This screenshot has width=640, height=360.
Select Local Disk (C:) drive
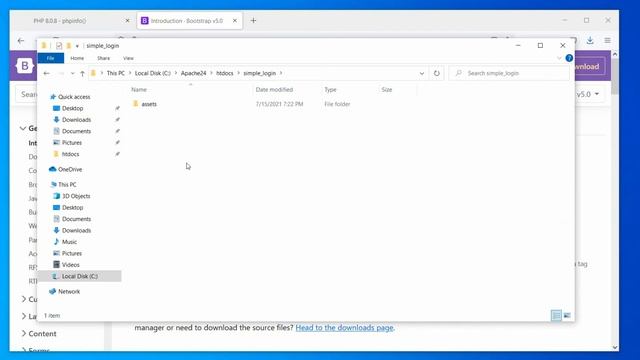tap(80, 276)
